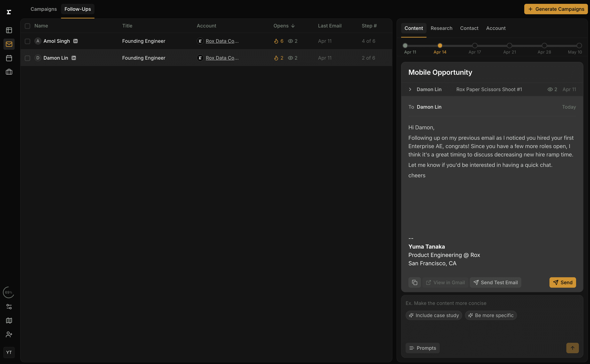Open the add user icon in sidebar
590x364 pixels.
click(9, 334)
